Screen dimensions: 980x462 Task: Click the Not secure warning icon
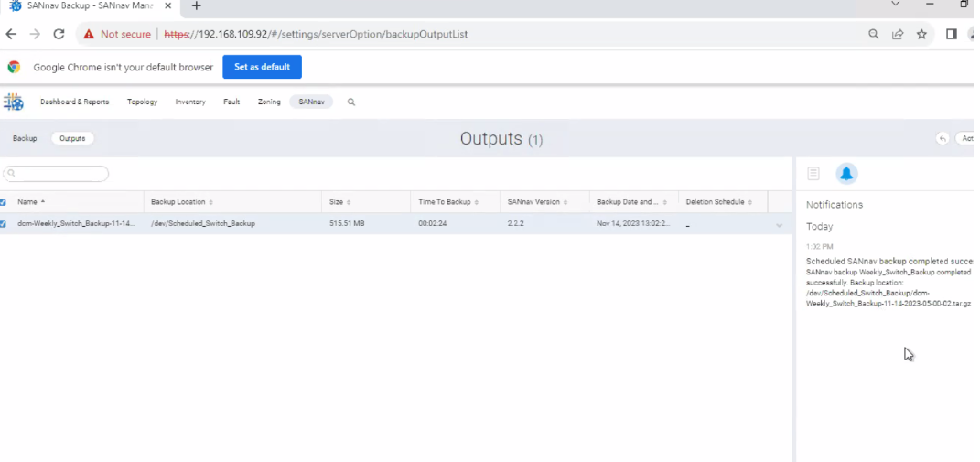89,35
